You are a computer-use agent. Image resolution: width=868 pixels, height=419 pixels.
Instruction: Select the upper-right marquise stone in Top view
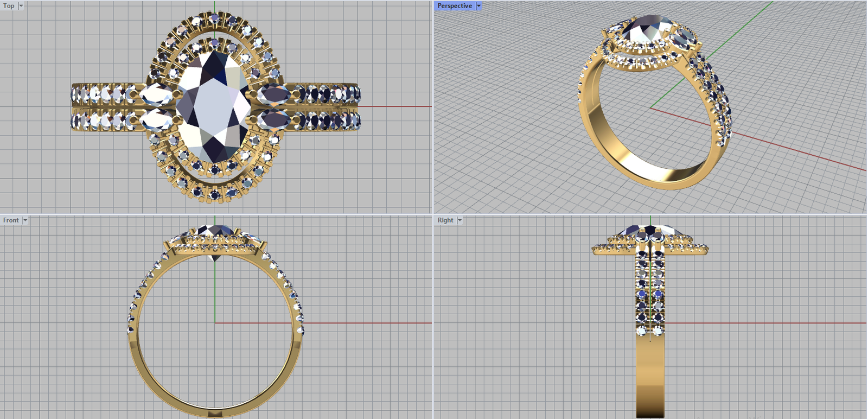[273, 94]
